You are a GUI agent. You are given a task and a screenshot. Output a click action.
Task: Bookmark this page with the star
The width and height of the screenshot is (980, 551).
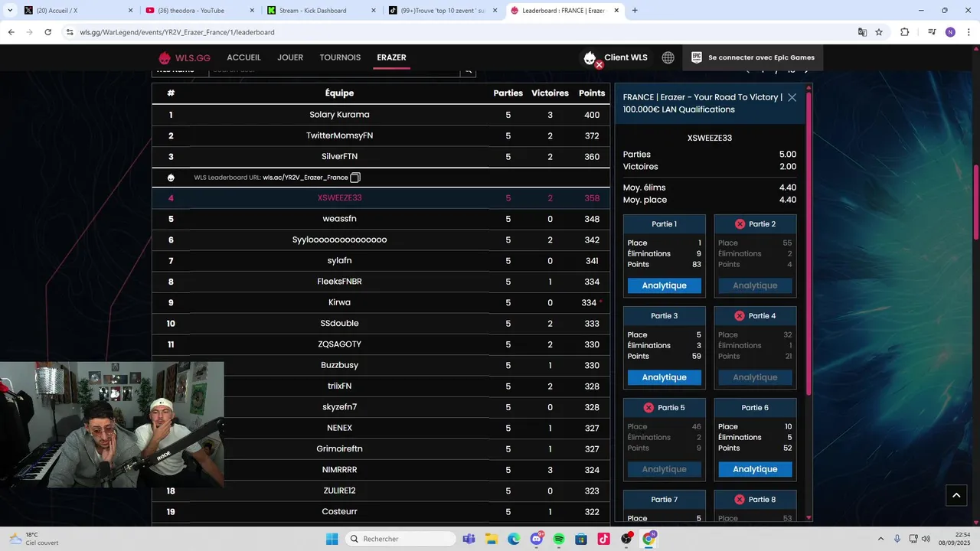pos(879,32)
